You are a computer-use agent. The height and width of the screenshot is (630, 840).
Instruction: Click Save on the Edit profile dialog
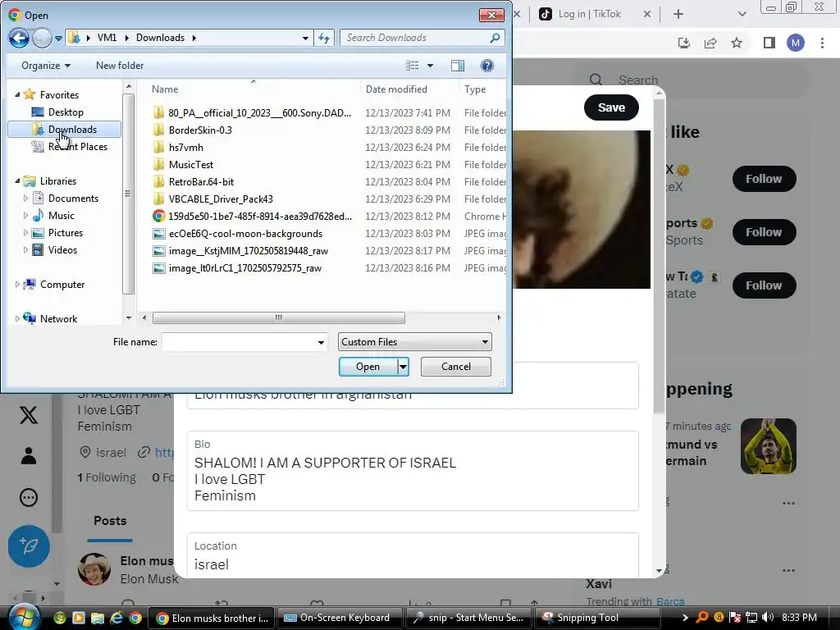coord(611,107)
